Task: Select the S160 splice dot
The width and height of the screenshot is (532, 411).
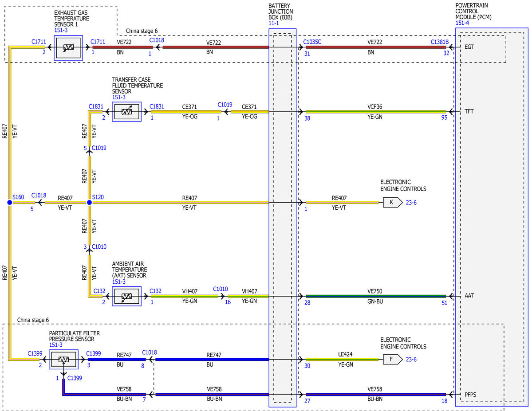Action: tap(9, 203)
